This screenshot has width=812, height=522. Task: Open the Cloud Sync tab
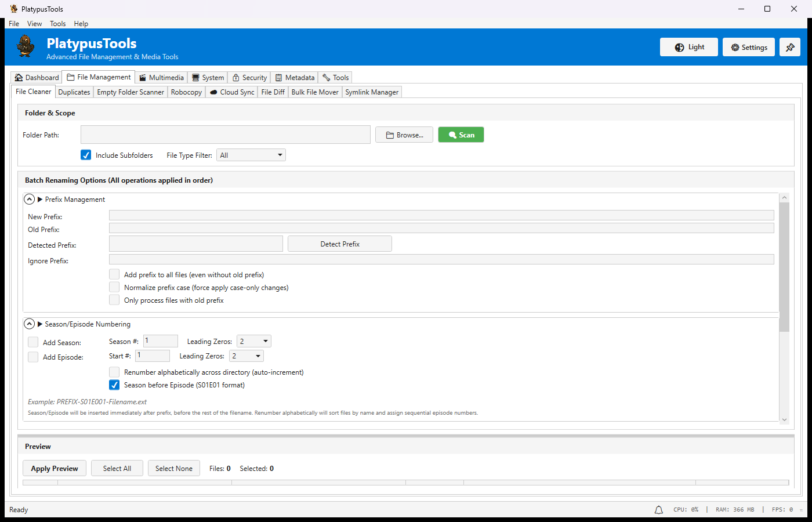231,92
